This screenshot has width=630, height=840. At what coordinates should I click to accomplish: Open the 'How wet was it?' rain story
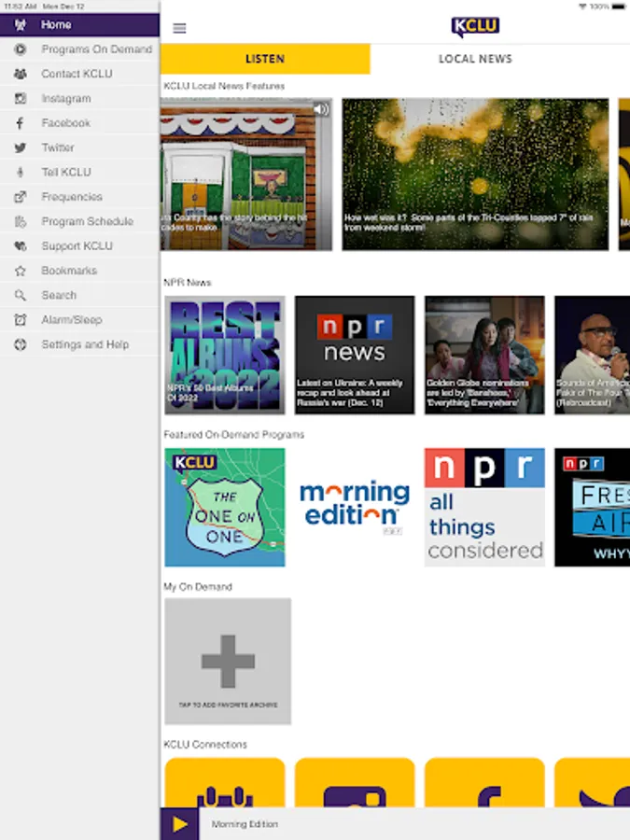pyautogui.click(x=475, y=175)
